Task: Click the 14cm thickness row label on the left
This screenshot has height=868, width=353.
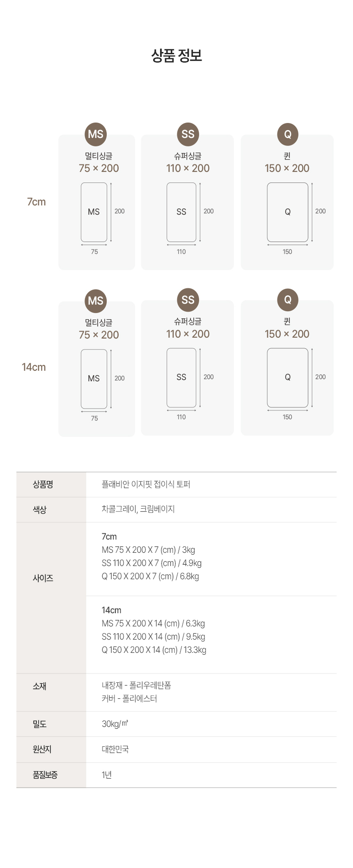Action: tap(34, 367)
